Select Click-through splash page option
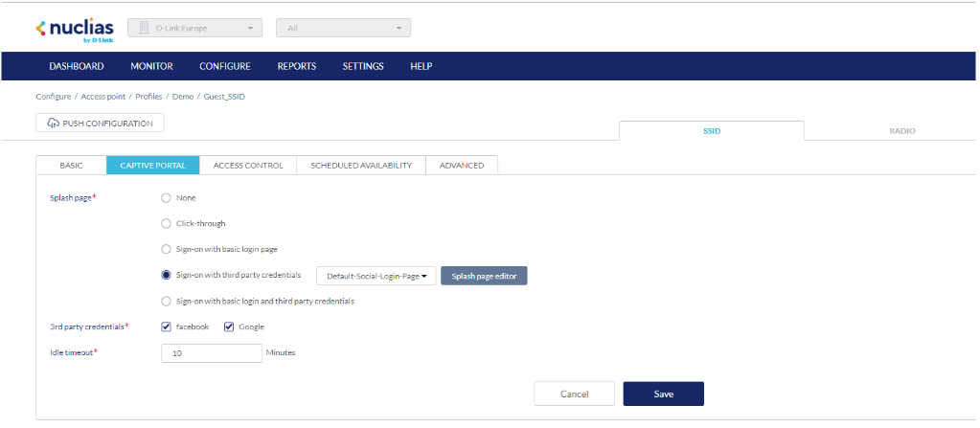 point(167,223)
